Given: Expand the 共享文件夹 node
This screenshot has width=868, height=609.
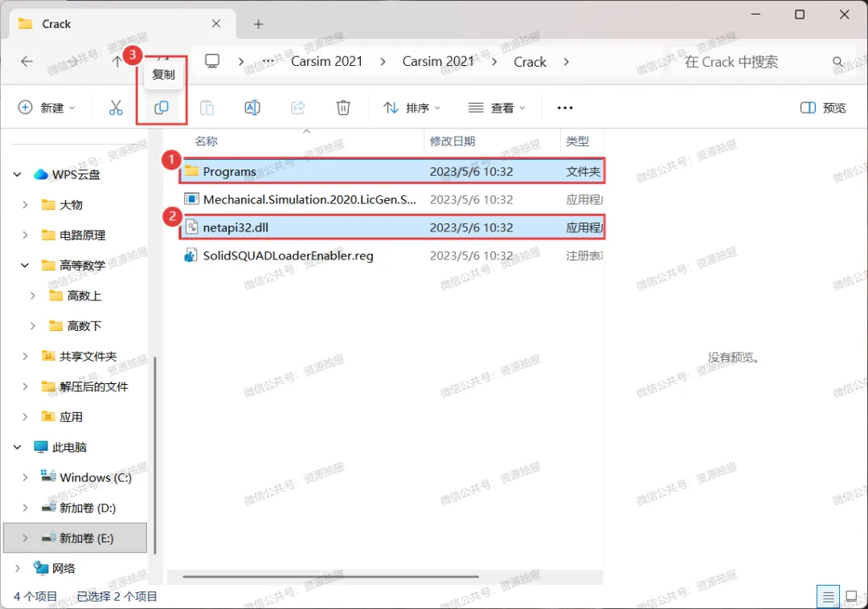Looking at the screenshot, I should (25, 356).
